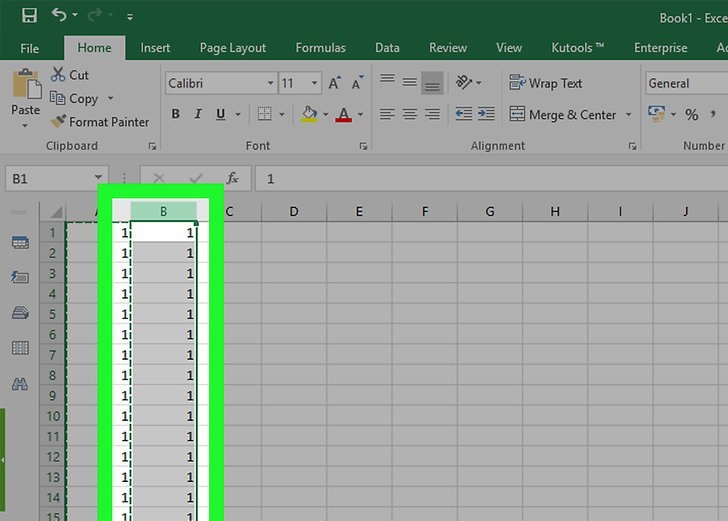The image size is (728, 521).
Task: Click the Save icon in quick access toolbar
Action: click(29, 16)
